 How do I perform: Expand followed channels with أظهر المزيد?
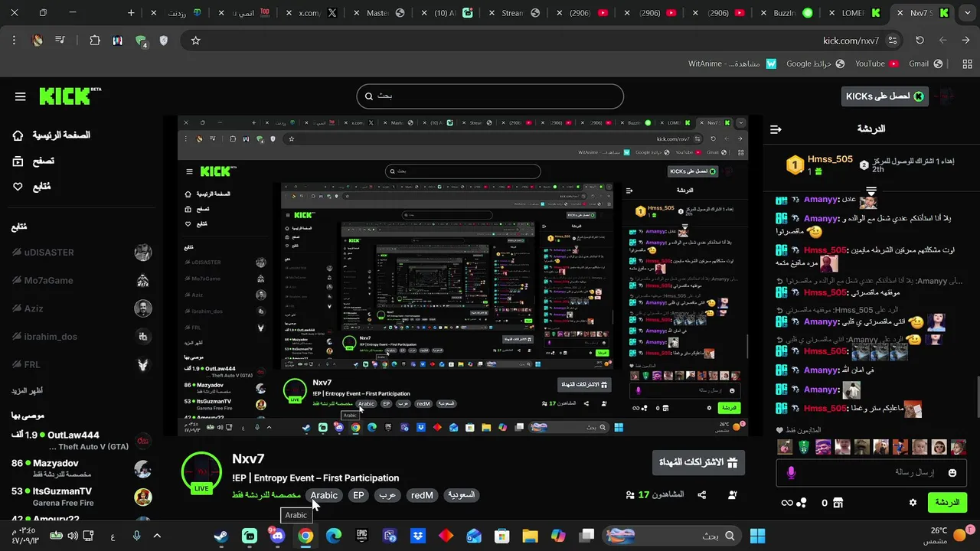point(27,390)
